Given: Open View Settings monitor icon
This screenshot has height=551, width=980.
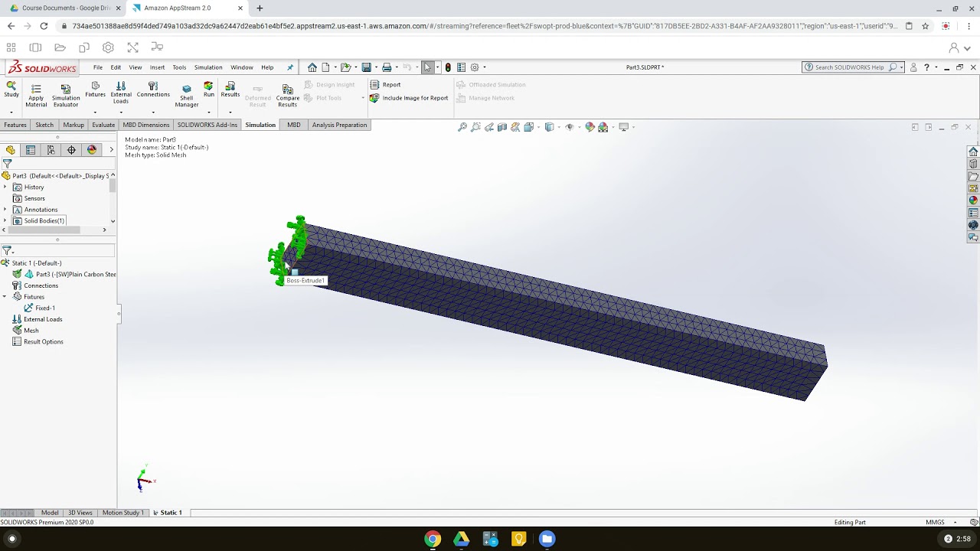Looking at the screenshot, I should click(624, 127).
